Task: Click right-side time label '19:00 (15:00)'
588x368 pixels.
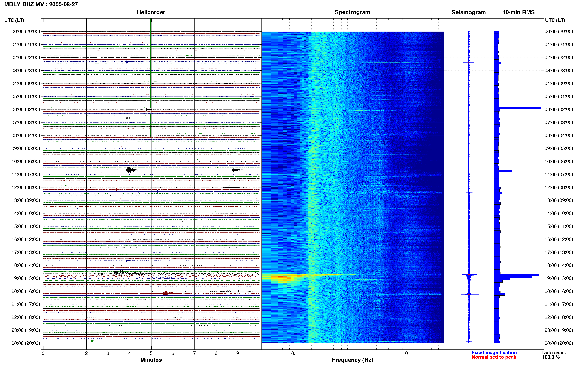Action: coord(559,278)
